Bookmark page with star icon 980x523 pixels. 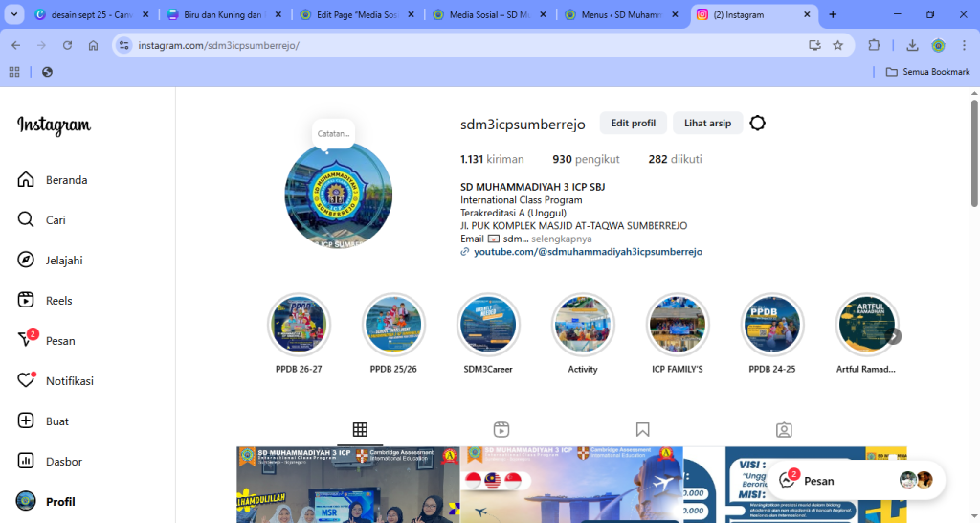(838, 45)
